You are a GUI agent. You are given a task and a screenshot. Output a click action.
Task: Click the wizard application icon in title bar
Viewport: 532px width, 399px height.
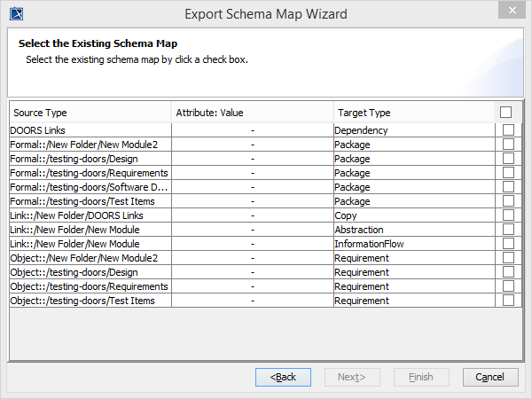15,13
